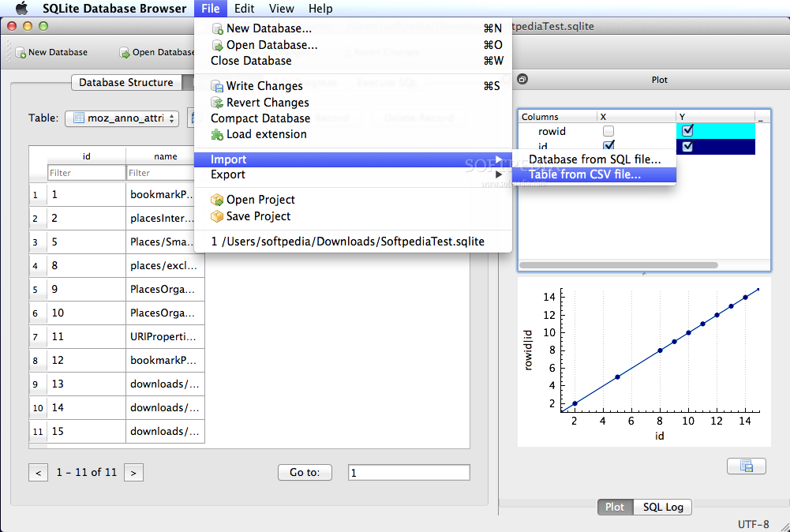Click next page > button

[133, 473]
